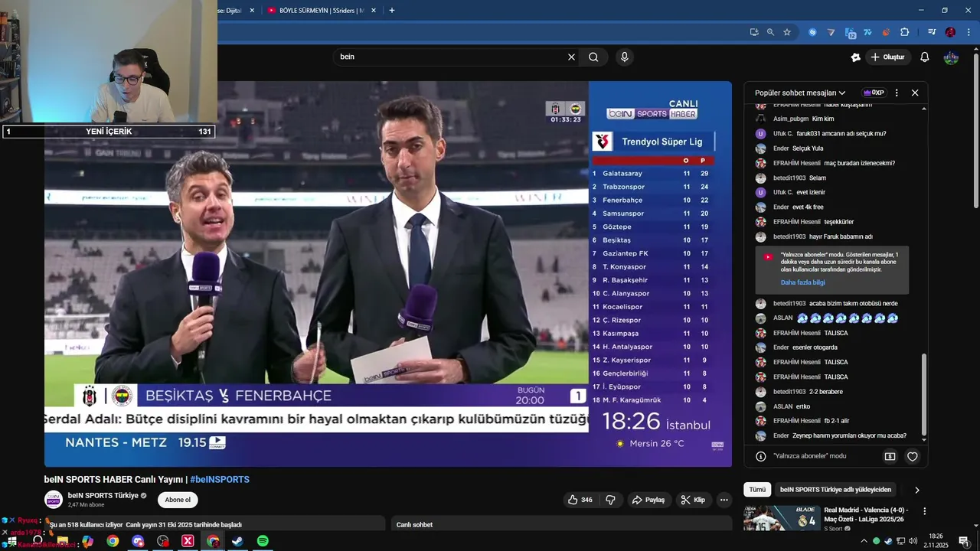The width and height of the screenshot is (980, 551).
Task: Click chat message 'fb 2-1 alir'
Action: pyautogui.click(x=836, y=421)
